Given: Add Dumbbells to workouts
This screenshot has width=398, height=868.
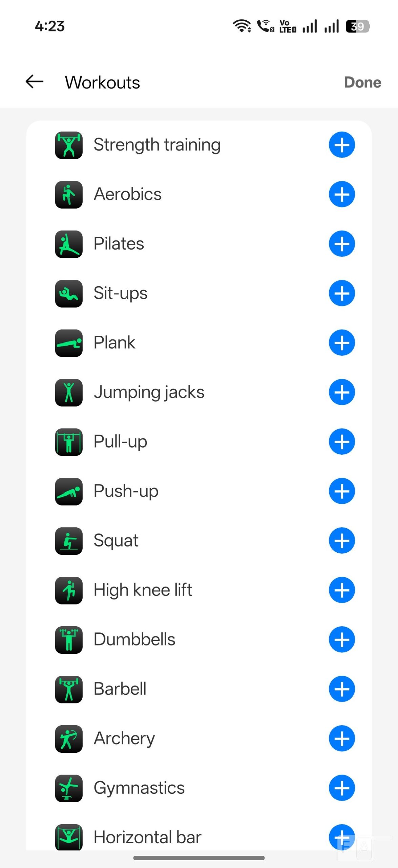Looking at the screenshot, I should [x=341, y=639].
